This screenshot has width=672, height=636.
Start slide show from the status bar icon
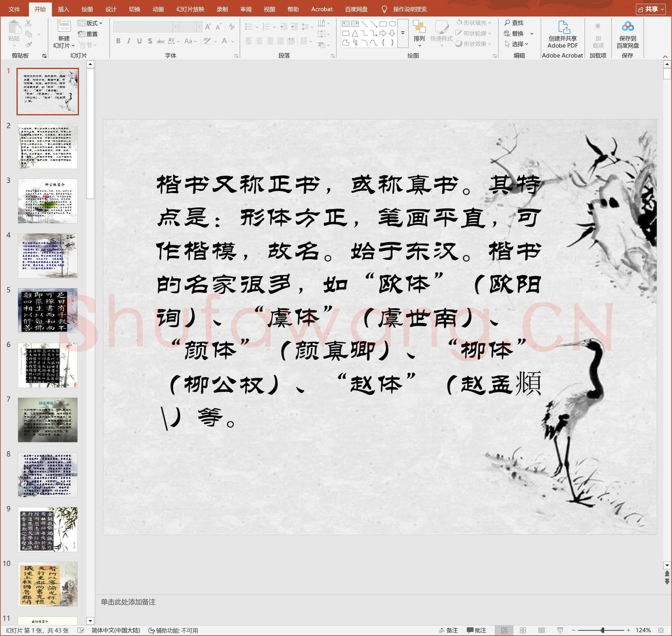pyautogui.click(x=560, y=630)
